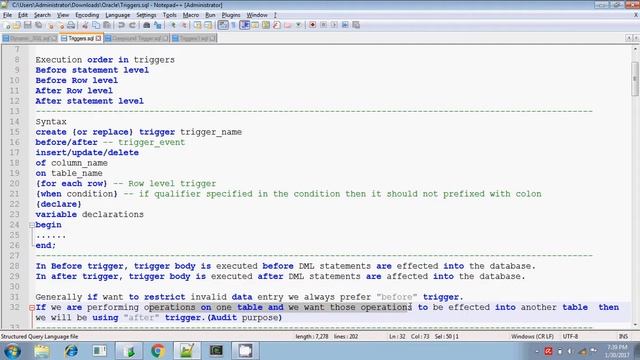
Task: Open the Edit menu
Action: point(23,15)
